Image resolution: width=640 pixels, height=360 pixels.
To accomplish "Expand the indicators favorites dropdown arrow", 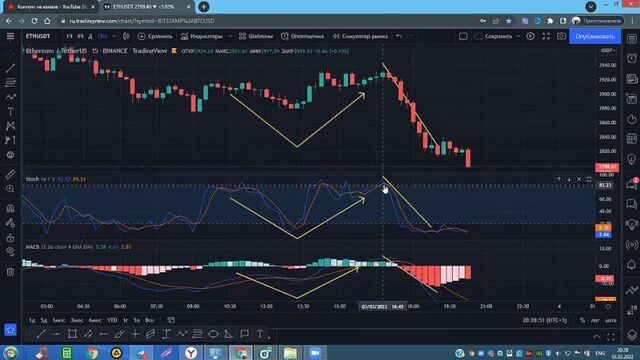I will (x=230, y=36).
